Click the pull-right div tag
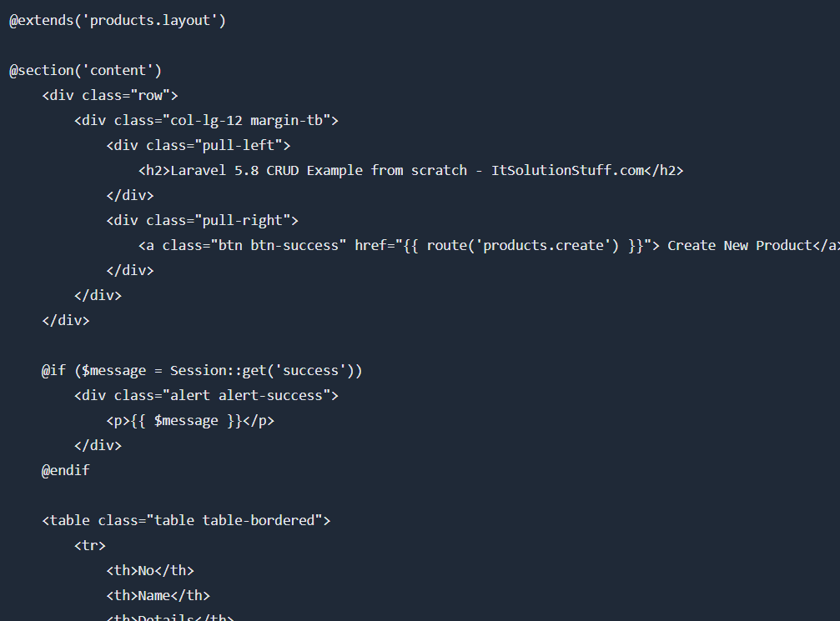840x621 pixels. pos(202,220)
